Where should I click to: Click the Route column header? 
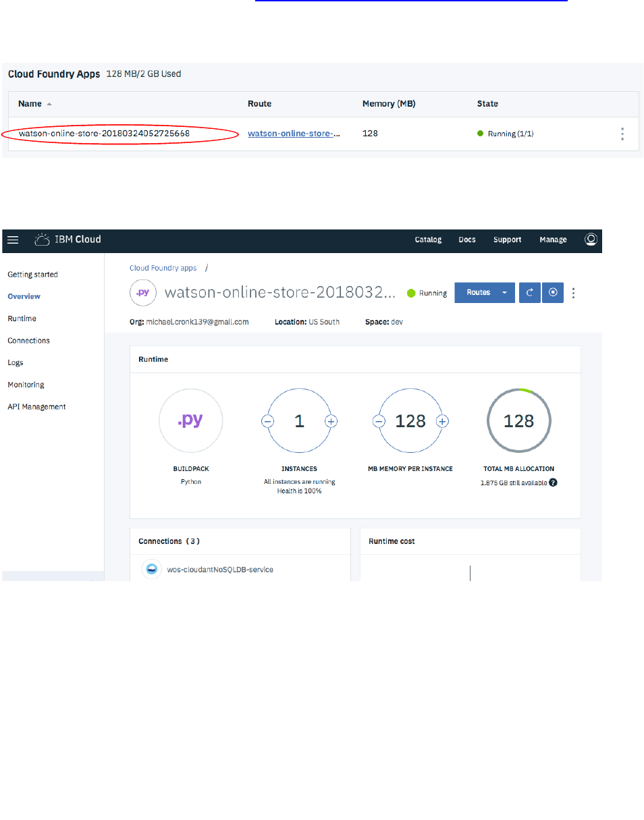pyautogui.click(x=259, y=104)
